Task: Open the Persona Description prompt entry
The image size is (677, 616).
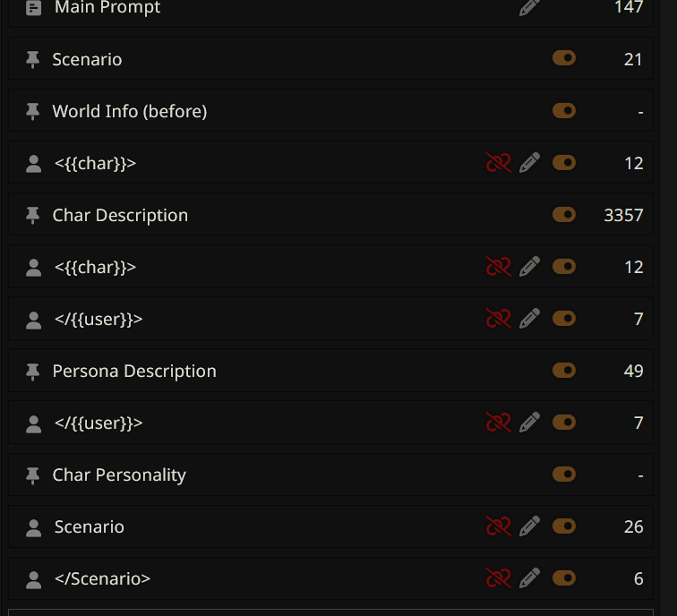Action: 134,371
